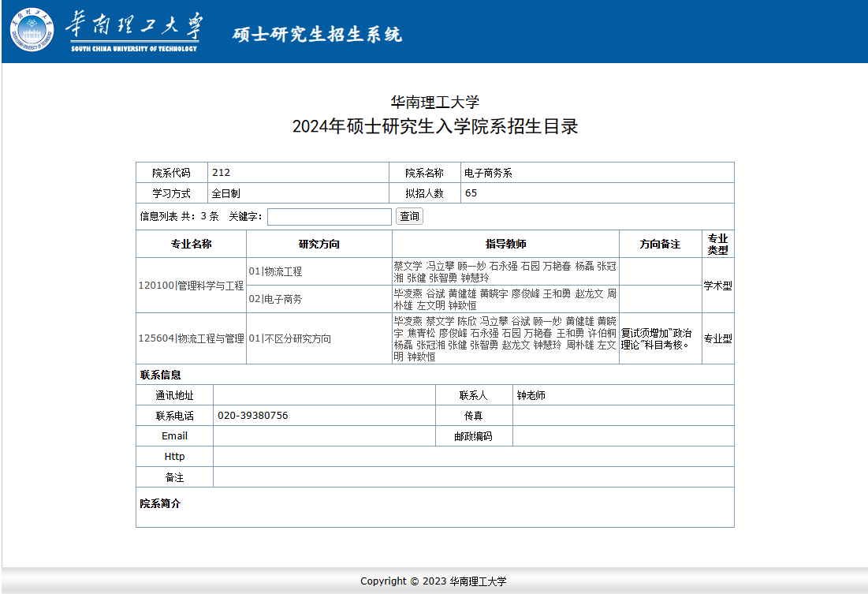The width and height of the screenshot is (868, 594).
Task: Click the Http label
Action: pos(174,457)
